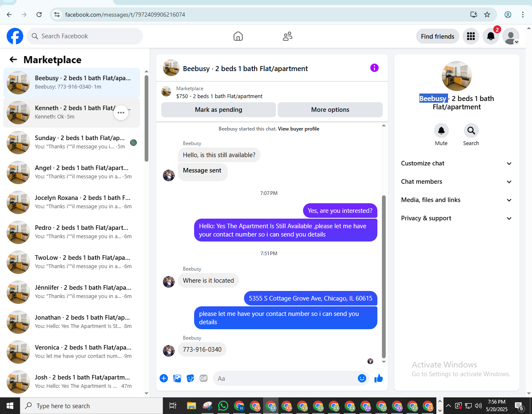The width and height of the screenshot is (532, 414).
Task: Click the chat messages scrollbar
Action: [x=384, y=276]
